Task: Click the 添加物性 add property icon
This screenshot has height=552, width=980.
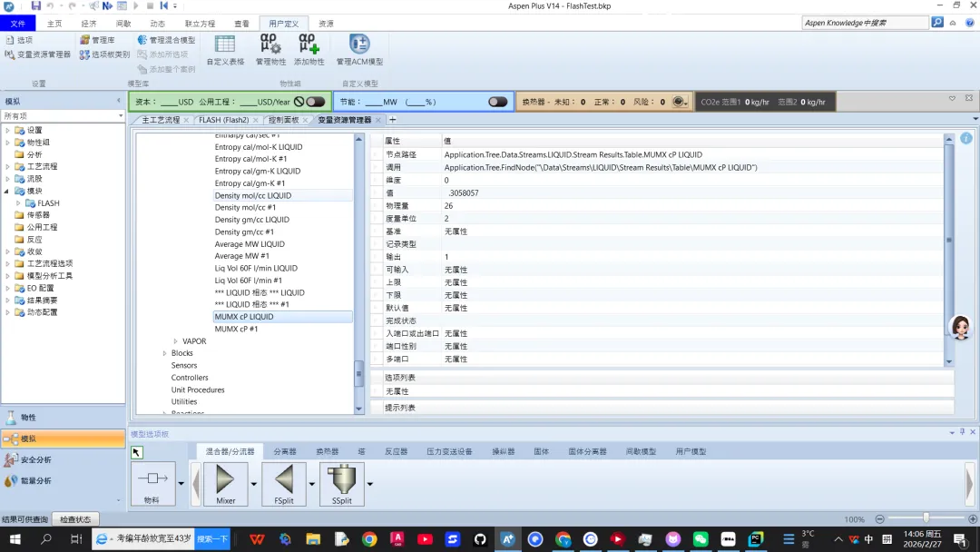Action: coord(309,50)
